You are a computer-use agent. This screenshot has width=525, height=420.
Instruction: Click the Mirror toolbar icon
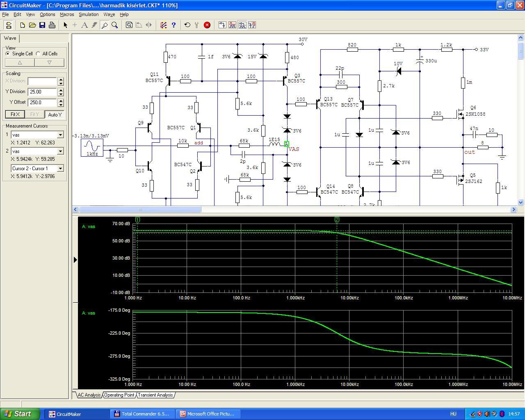pos(149,25)
